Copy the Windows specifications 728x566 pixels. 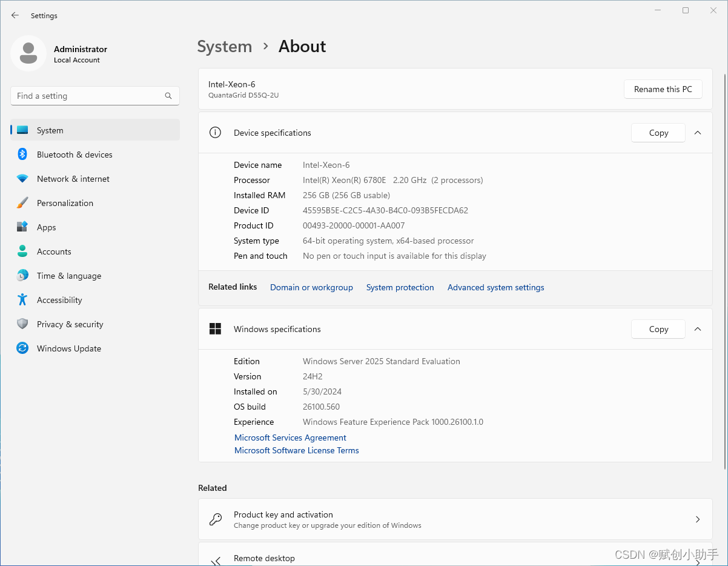pos(658,329)
